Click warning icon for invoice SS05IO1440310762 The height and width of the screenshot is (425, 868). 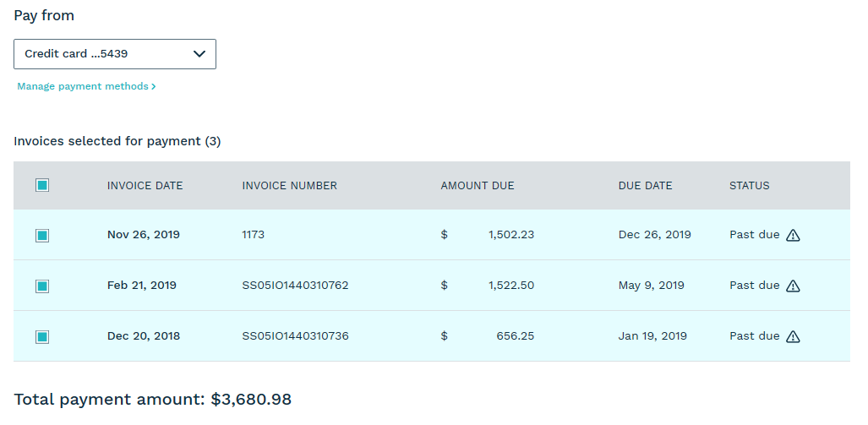pos(793,286)
